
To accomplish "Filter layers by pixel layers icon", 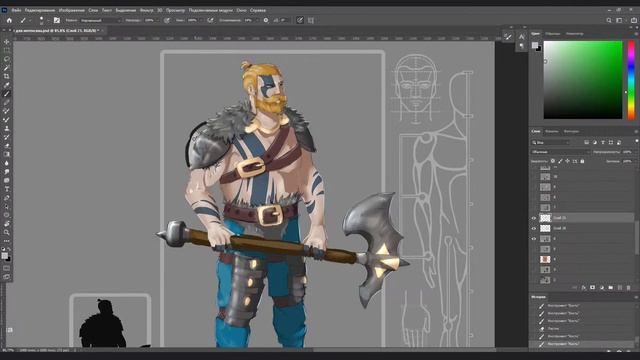I will (x=587, y=142).
